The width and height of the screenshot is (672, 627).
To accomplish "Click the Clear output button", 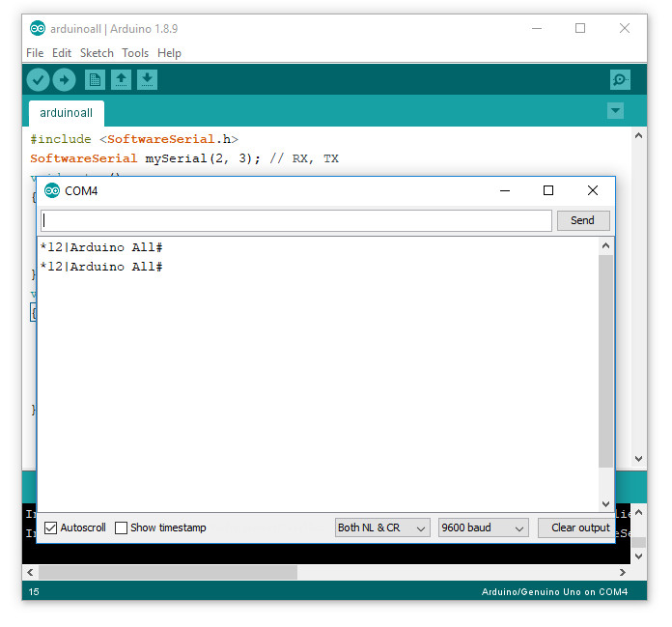I will tap(576, 527).
